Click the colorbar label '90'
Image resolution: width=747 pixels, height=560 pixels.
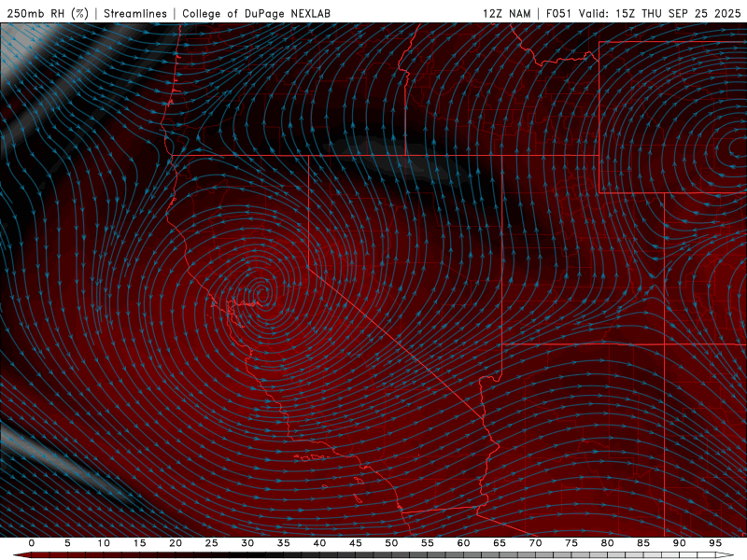[x=679, y=543]
